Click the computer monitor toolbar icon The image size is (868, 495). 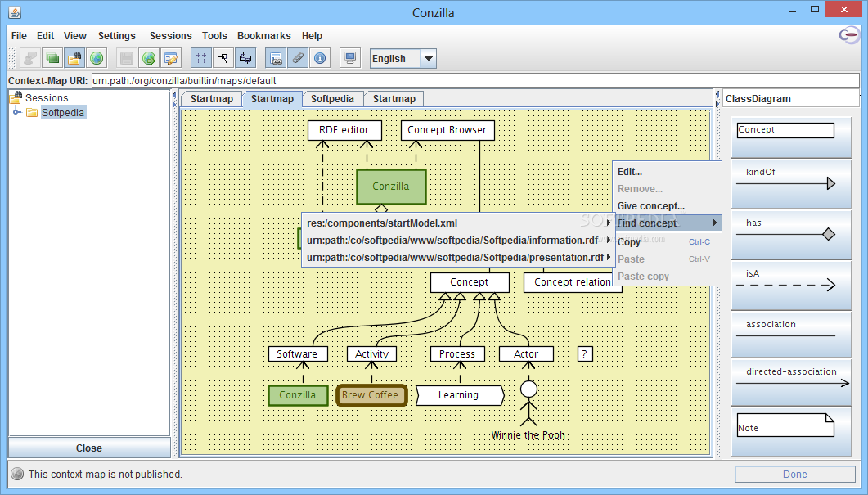click(350, 58)
